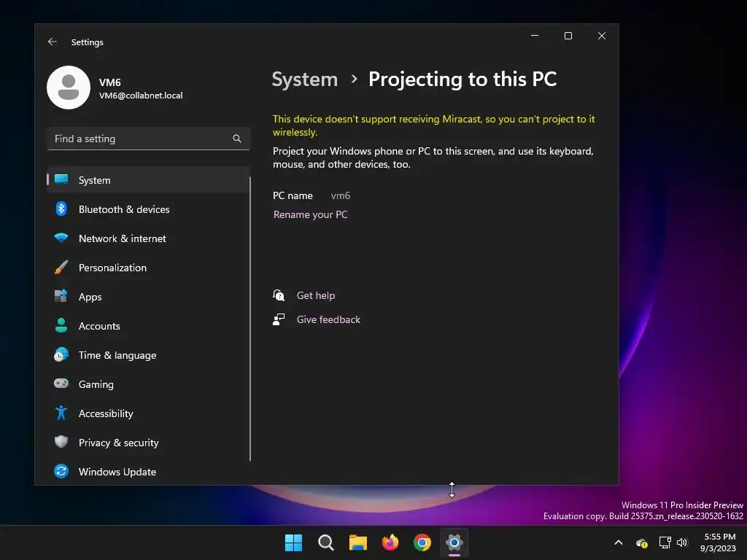The height and width of the screenshot is (560, 747).
Task: Click the sidebar vertical scrollbar
Action: point(249,319)
